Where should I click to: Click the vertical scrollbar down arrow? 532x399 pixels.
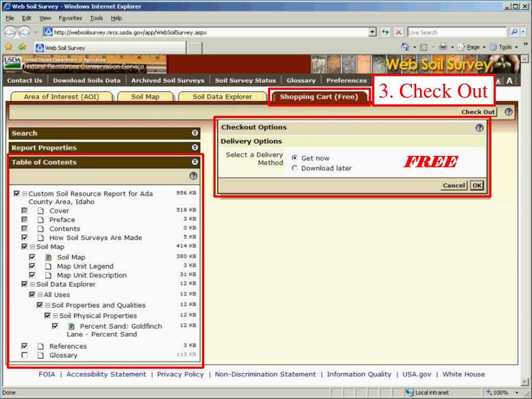click(525, 381)
